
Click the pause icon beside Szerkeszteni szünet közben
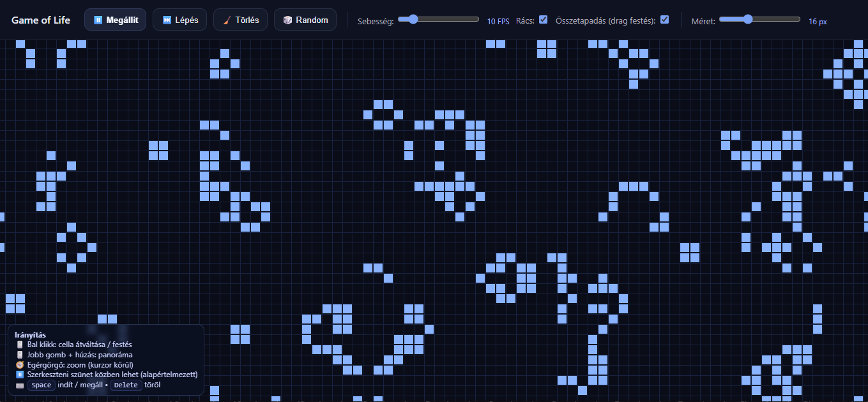20,375
